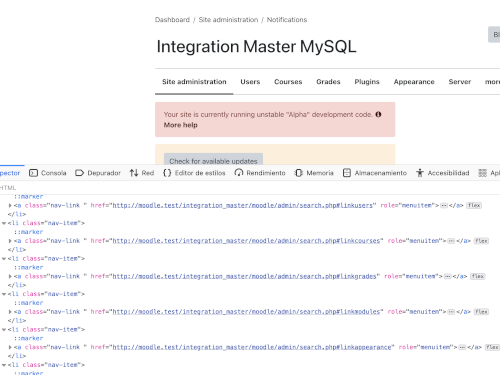Open Site administration breadcrumb link
The height and width of the screenshot is (375, 500).
(x=228, y=20)
